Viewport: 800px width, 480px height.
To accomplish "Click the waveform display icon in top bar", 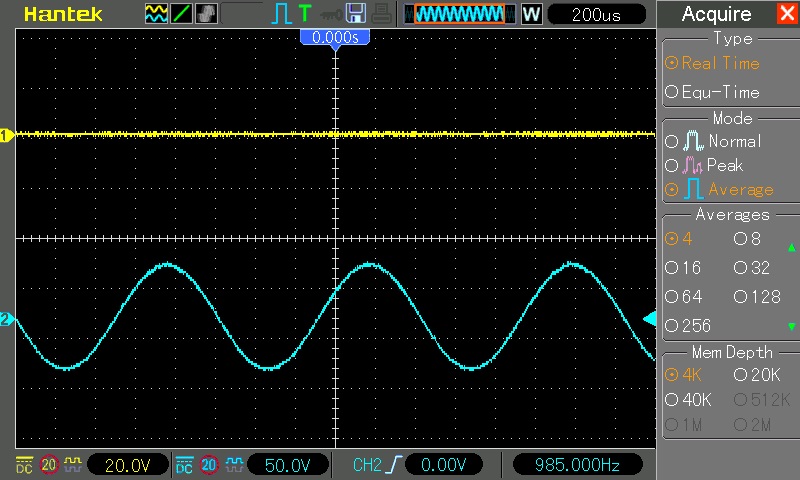I will pyautogui.click(x=157, y=14).
